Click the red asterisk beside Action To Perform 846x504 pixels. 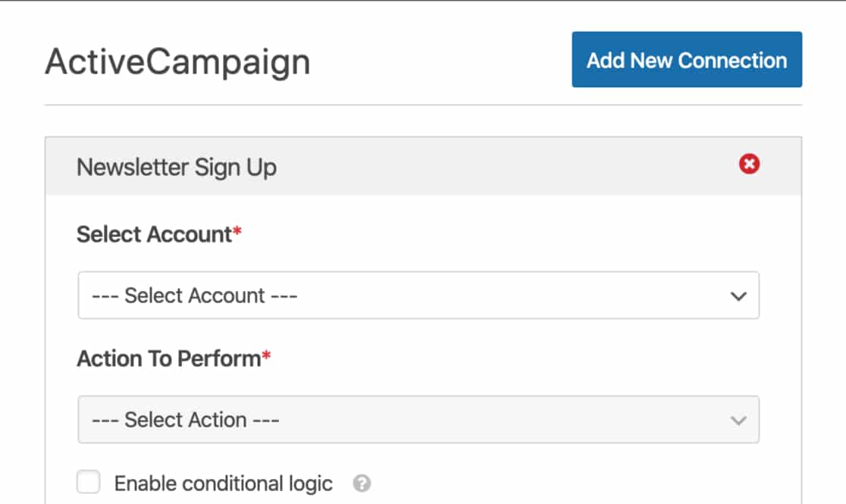click(x=266, y=355)
